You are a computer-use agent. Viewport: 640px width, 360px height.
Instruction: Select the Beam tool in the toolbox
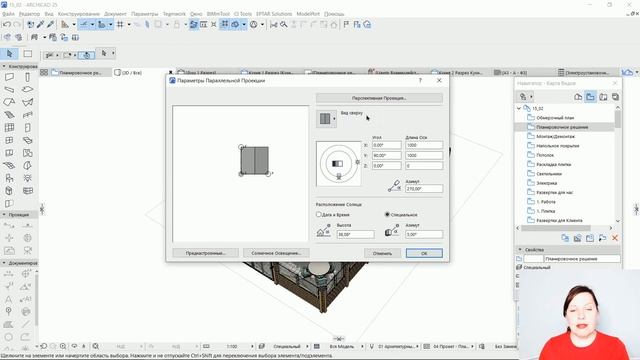coord(9,89)
